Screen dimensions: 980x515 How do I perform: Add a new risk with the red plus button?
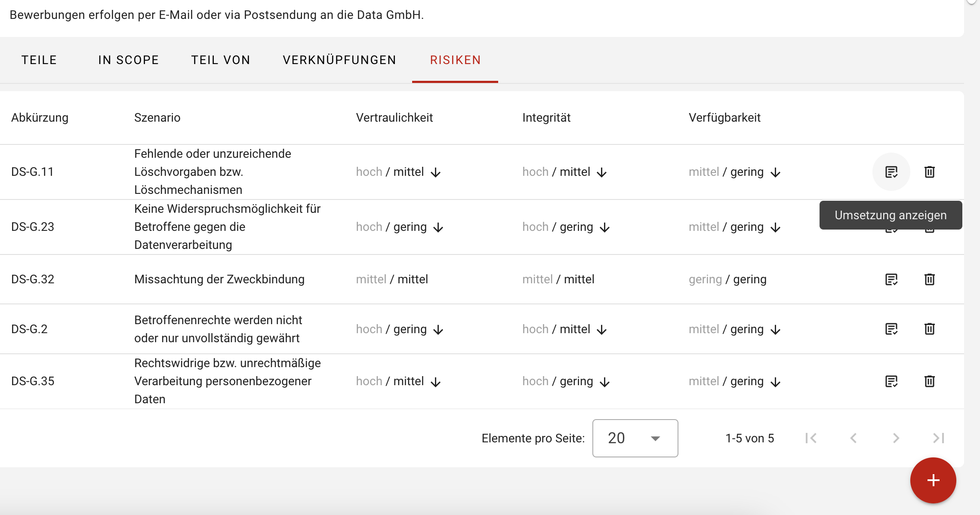pyautogui.click(x=933, y=480)
